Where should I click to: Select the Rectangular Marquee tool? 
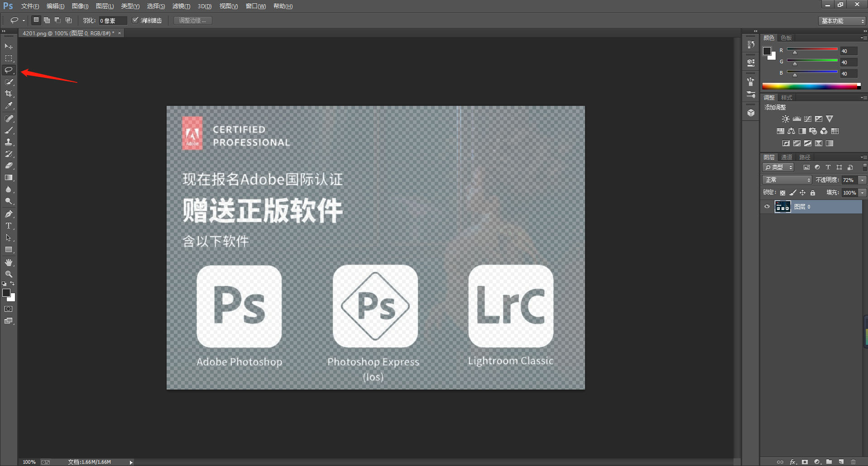coord(9,58)
